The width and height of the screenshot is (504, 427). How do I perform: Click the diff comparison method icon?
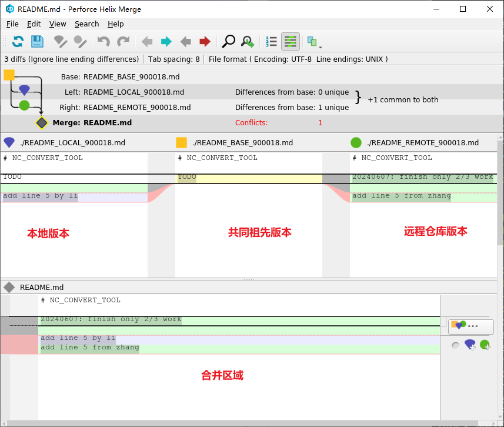coord(312,42)
